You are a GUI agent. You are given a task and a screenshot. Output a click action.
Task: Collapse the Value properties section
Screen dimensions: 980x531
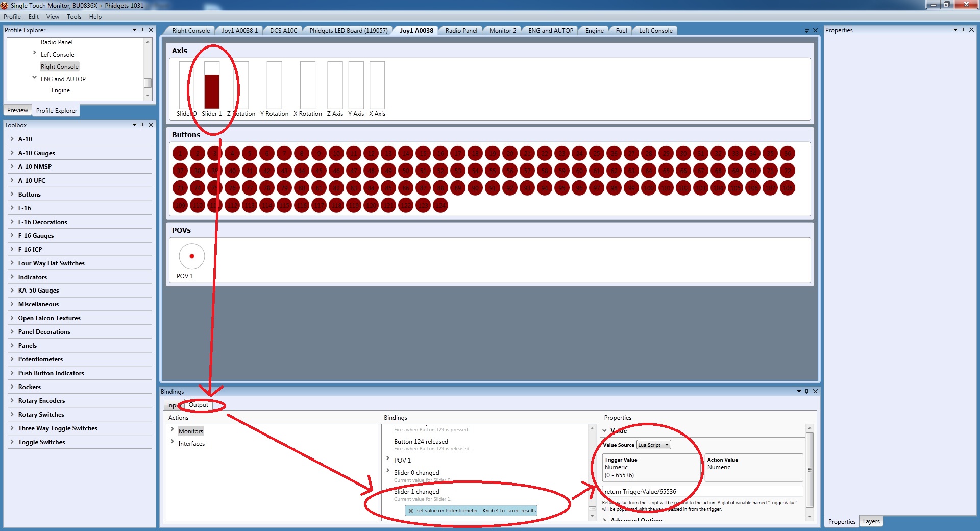[605, 430]
